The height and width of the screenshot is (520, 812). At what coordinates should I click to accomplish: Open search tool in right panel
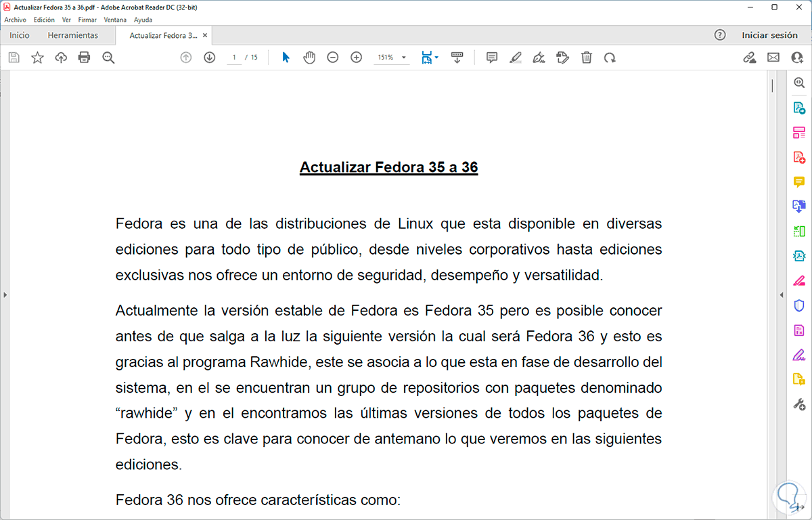point(799,82)
